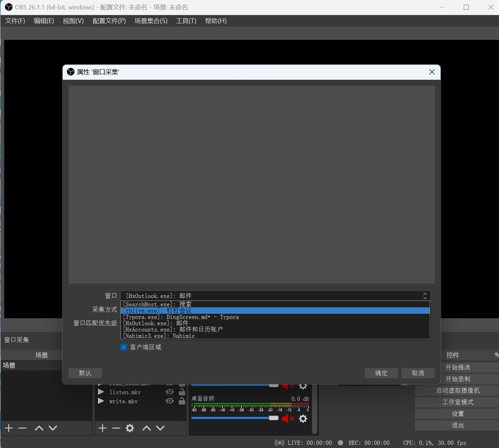Image resolution: width=499 pixels, height=448 pixels.
Task: Choose [SearchHost.exe]: 搜索 from window list
Action: click(x=275, y=304)
